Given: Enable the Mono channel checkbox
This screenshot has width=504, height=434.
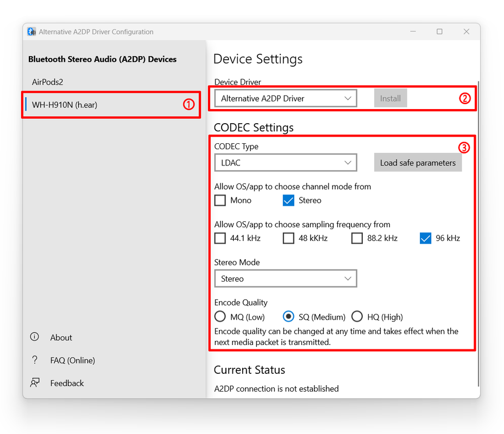Looking at the screenshot, I should click(x=220, y=200).
